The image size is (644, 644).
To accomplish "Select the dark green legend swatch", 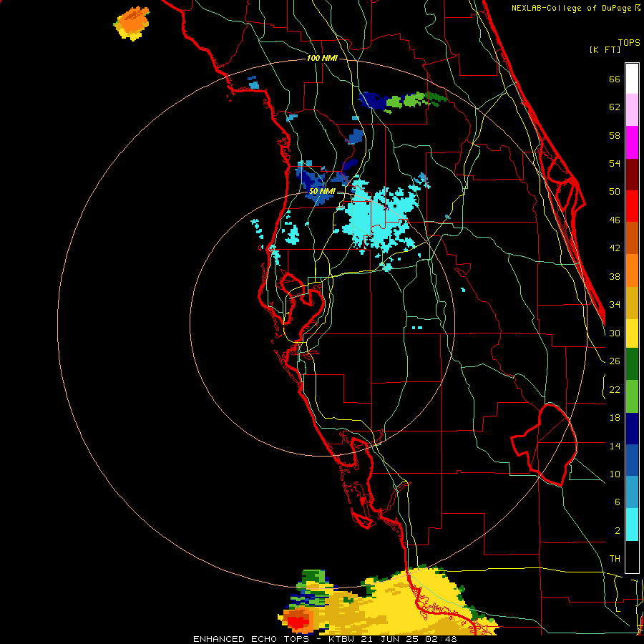I will click(x=632, y=364).
